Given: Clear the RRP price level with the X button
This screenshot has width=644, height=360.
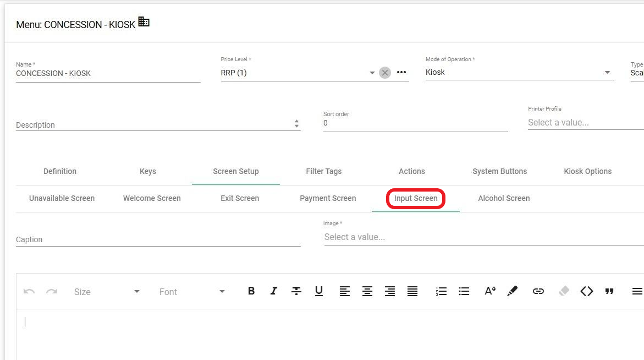Looking at the screenshot, I should (384, 72).
